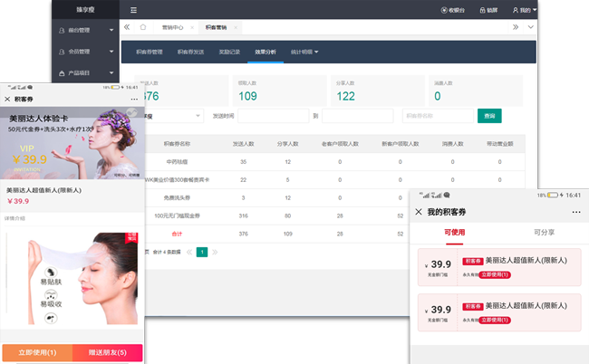
Task: Go to page 1 in pagination
Action: (x=202, y=252)
